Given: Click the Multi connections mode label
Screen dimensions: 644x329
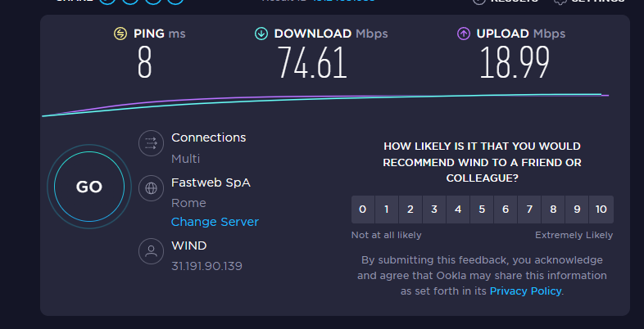Looking at the screenshot, I should tap(185, 159).
